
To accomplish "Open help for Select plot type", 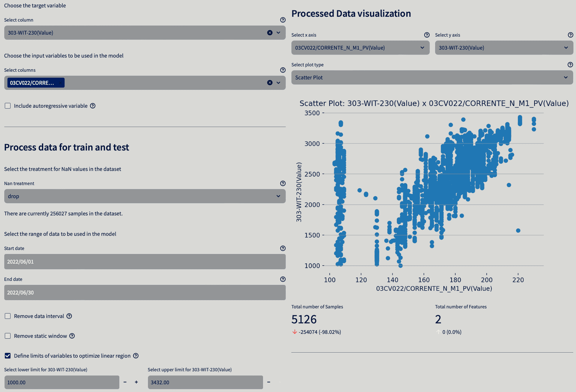I will pyautogui.click(x=570, y=64).
